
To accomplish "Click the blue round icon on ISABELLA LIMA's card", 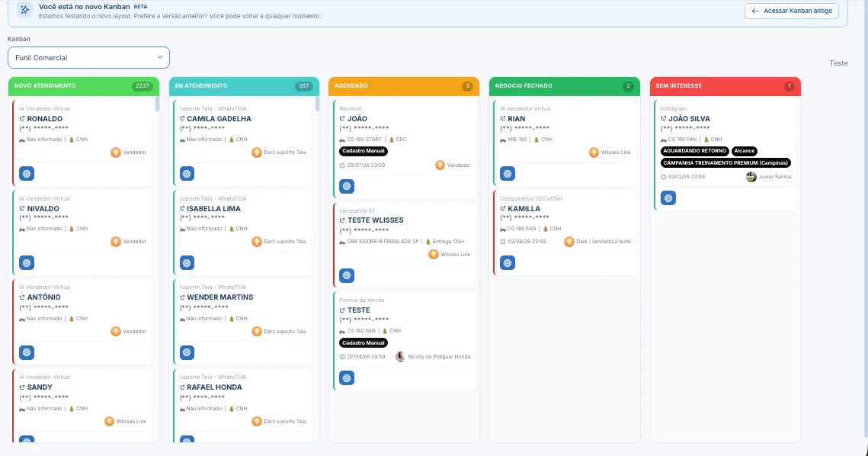I will click(x=187, y=262).
